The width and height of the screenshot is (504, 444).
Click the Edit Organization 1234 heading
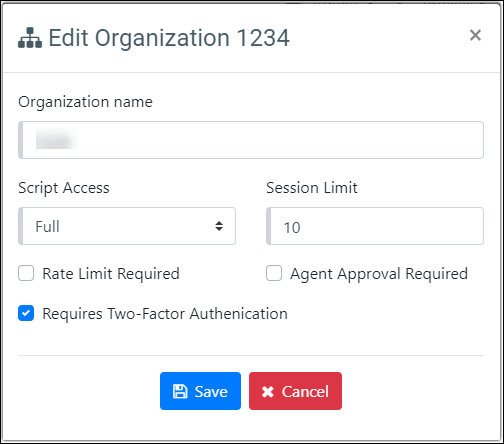[x=169, y=38]
